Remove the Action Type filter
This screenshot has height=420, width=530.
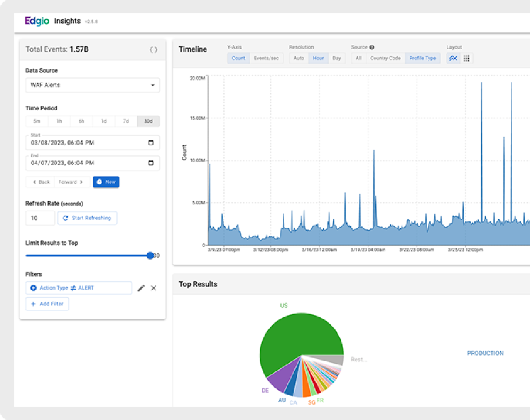154,288
